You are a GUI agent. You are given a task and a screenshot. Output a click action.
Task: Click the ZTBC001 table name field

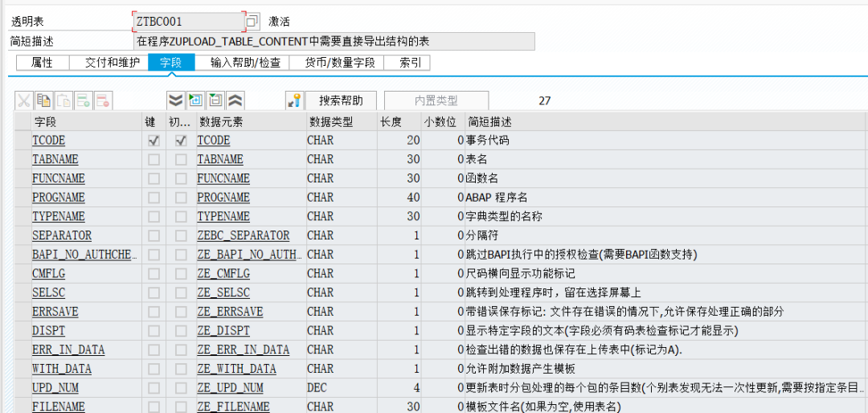point(189,22)
